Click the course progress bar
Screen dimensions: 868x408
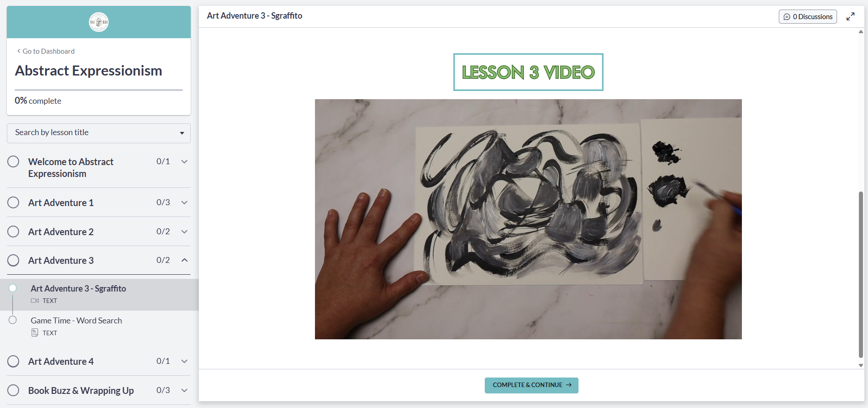99,90
